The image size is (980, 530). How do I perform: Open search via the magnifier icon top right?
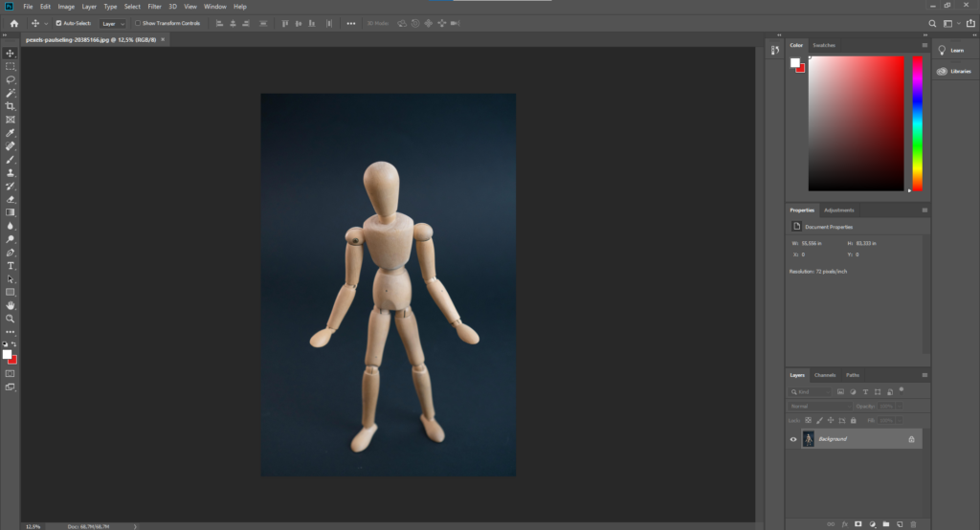[x=932, y=23]
